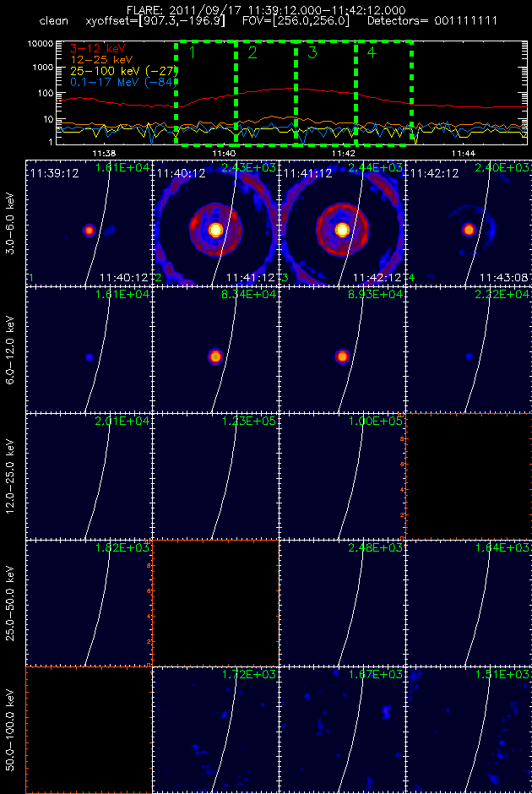Click the peak value 1.64E+03
The width and height of the screenshot is (532, 794).
point(502,548)
